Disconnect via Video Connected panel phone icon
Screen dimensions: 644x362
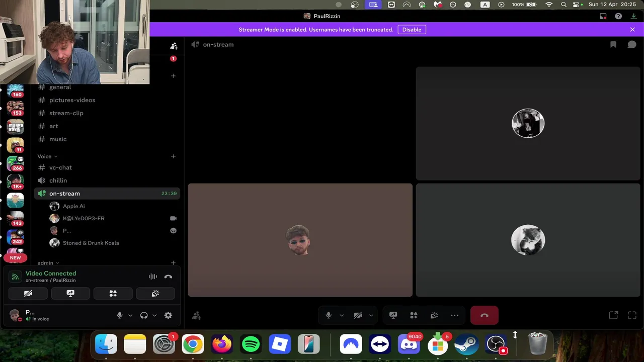(168, 277)
